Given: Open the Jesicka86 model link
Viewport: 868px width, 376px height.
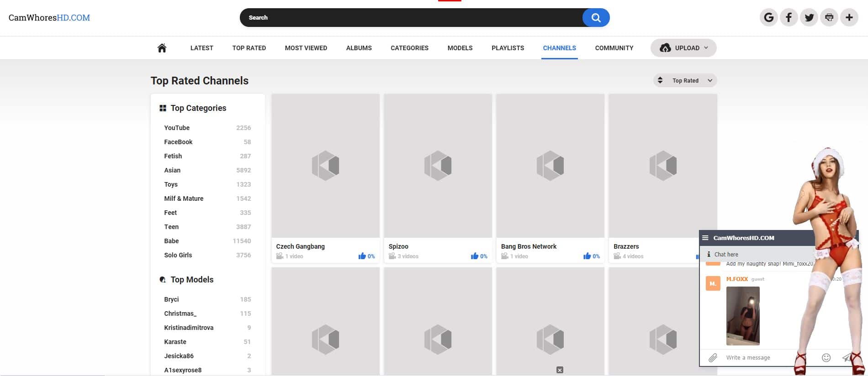Looking at the screenshot, I should [179, 356].
